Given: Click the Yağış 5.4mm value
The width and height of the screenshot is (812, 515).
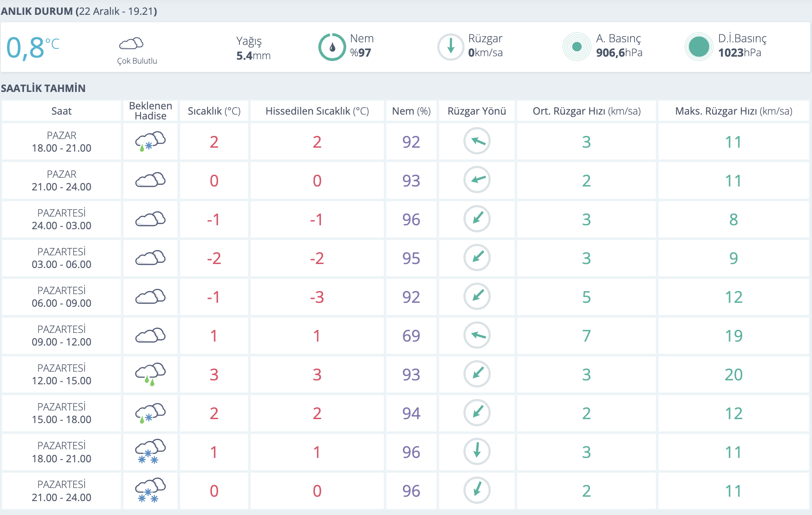Looking at the screenshot, I should (253, 56).
